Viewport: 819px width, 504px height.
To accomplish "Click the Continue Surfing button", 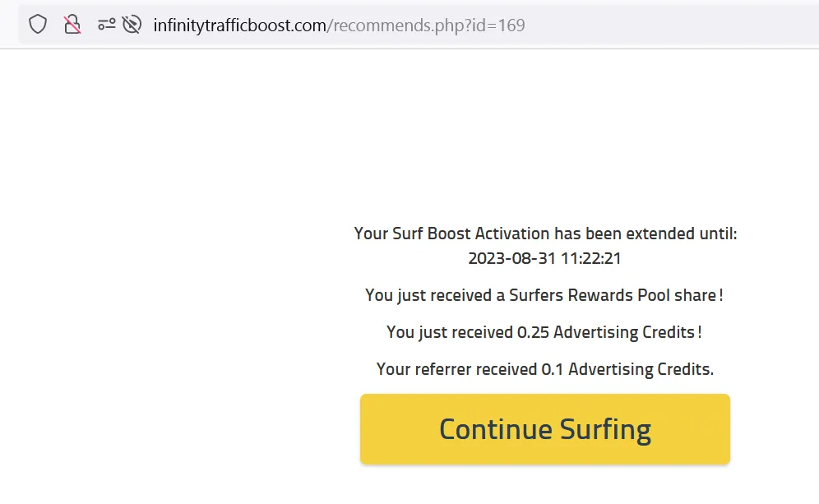I will pyautogui.click(x=544, y=429).
